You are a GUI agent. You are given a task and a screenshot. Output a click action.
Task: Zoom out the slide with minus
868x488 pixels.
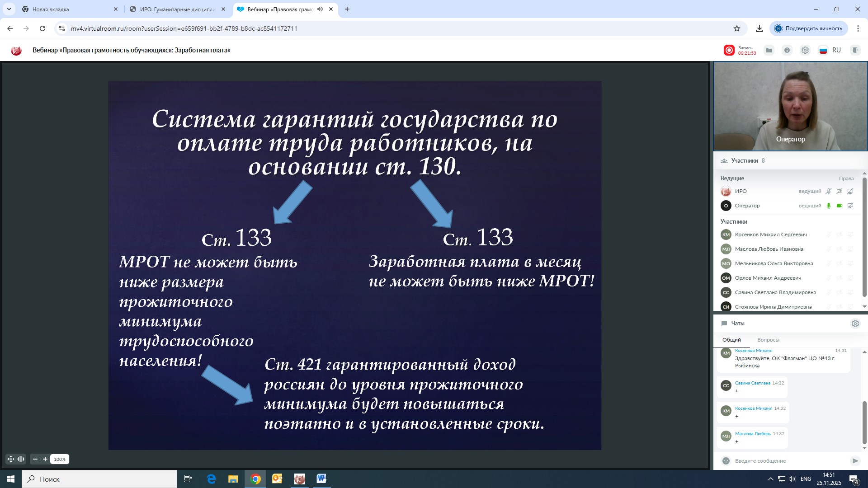click(35, 459)
